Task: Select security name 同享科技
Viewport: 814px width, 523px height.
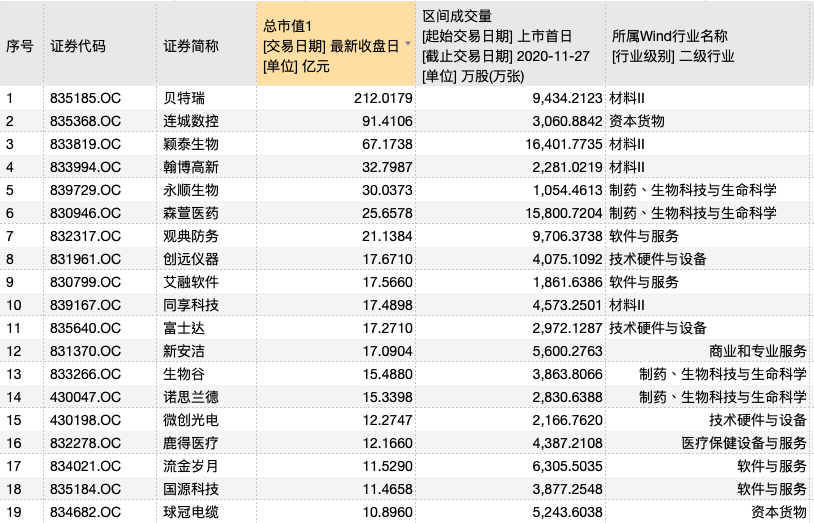Action: point(191,305)
